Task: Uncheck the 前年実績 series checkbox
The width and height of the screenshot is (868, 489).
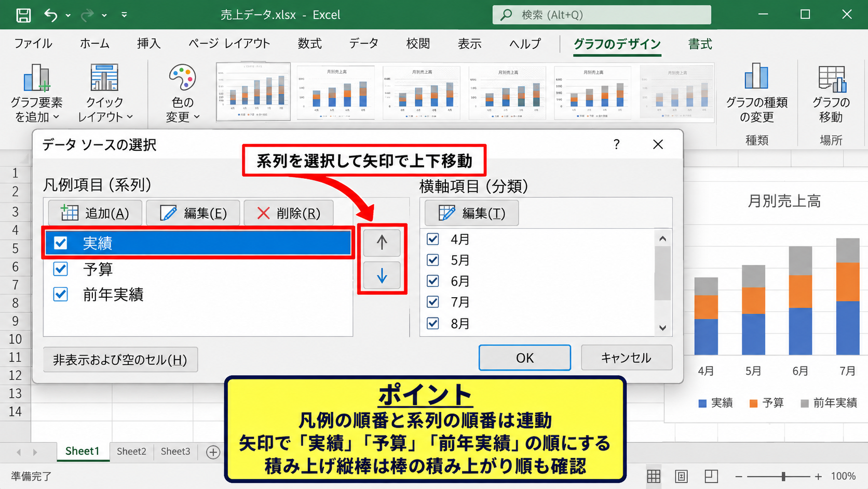Action: [61, 295]
